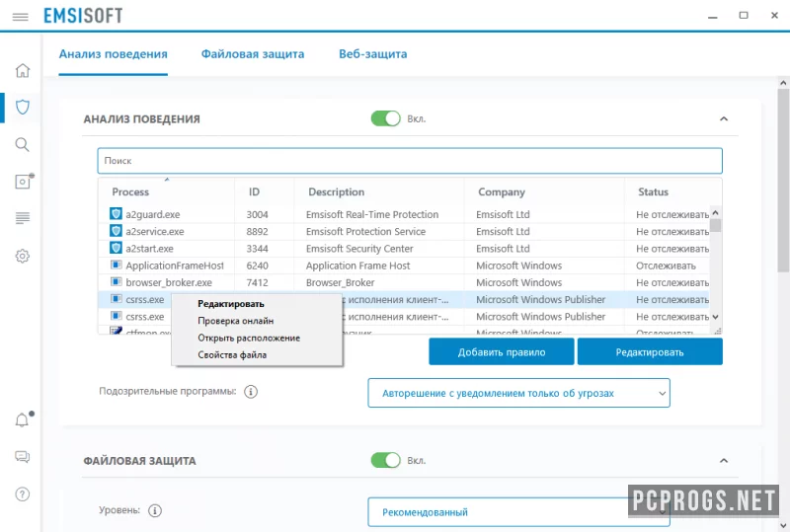Sort by the ID column header
This screenshot has height=532, width=790.
coord(254,191)
